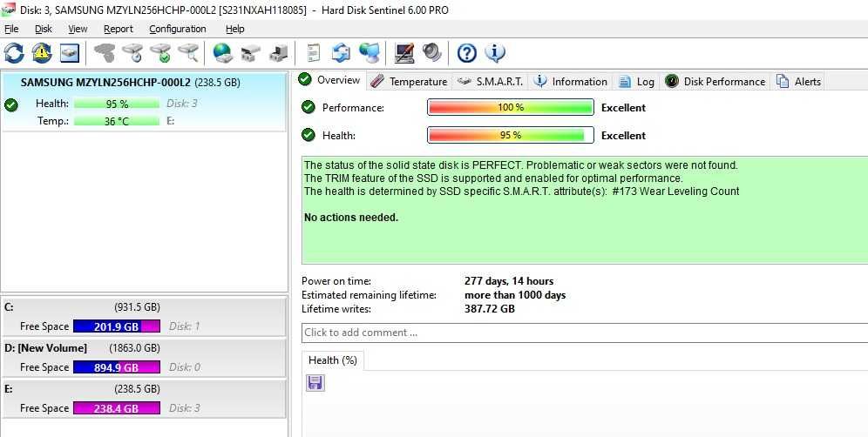Click the 100 % Performance bar
Image resolution: width=868 pixels, height=437 pixels.
coord(511,107)
